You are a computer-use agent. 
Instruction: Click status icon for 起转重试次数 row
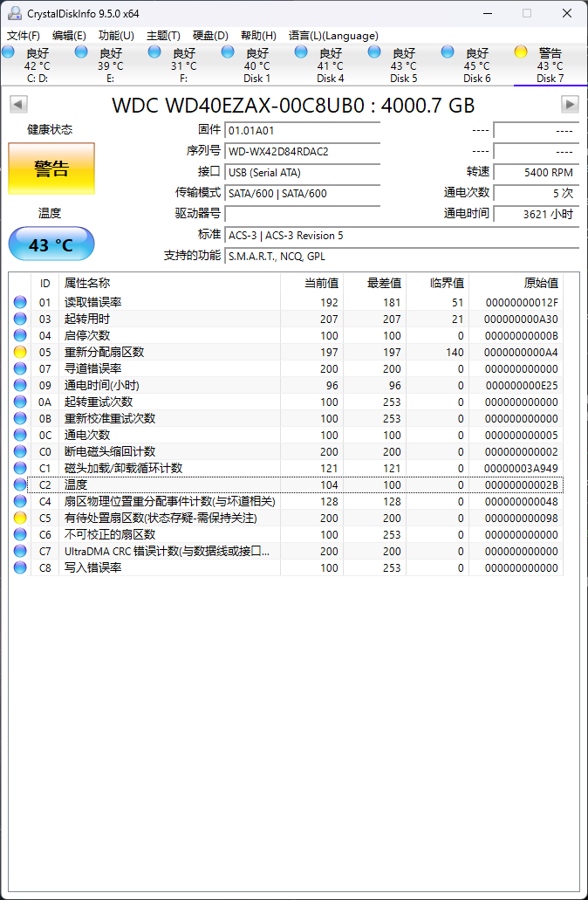pos(20,402)
